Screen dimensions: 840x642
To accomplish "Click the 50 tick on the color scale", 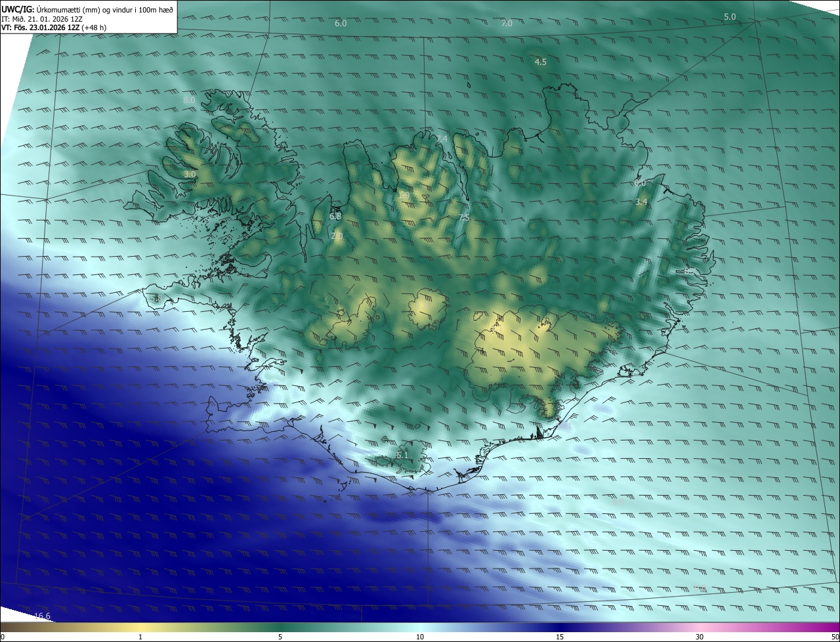I will click(x=835, y=637).
